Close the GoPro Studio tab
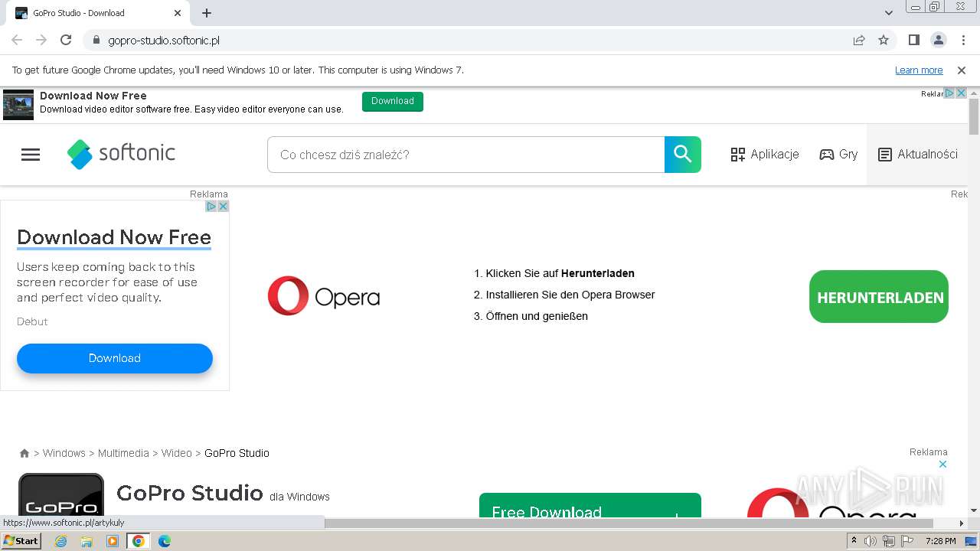The image size is (980, 551). pos(178,13)
